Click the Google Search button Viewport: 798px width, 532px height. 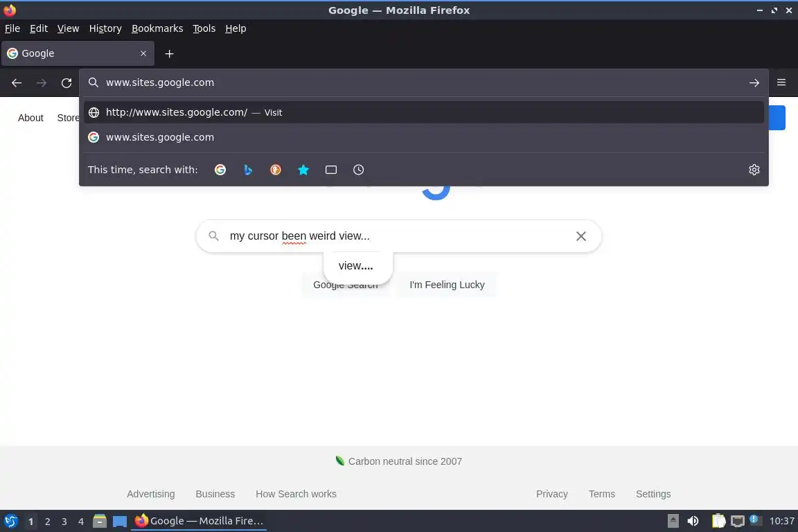345,285
